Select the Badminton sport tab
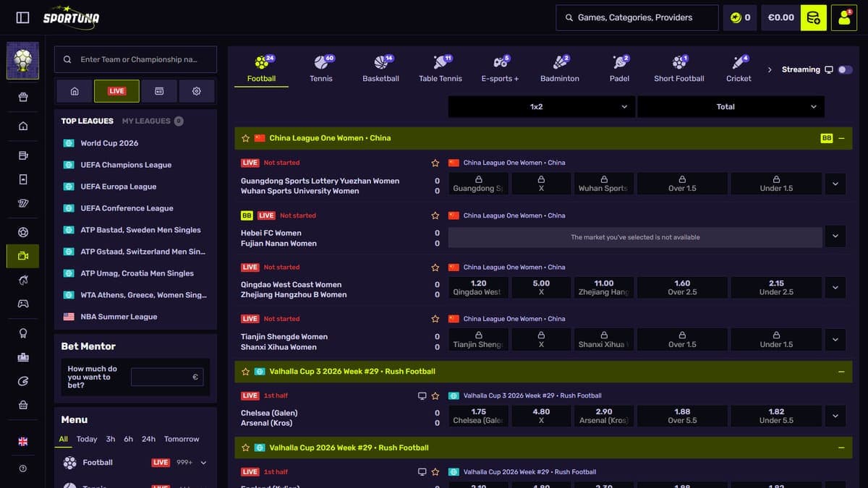 pyautogui.click(x=559, y=69)
